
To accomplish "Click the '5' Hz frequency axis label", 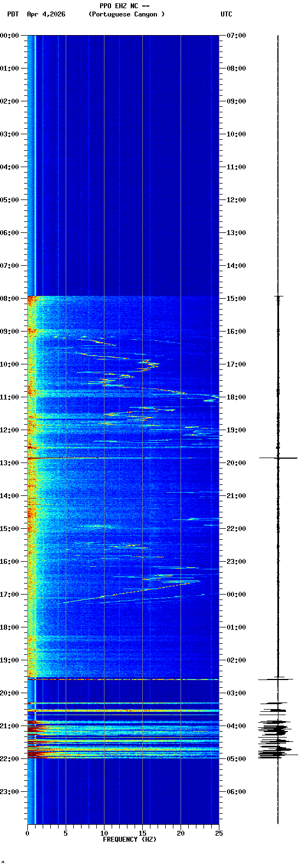I will (66, 833).
